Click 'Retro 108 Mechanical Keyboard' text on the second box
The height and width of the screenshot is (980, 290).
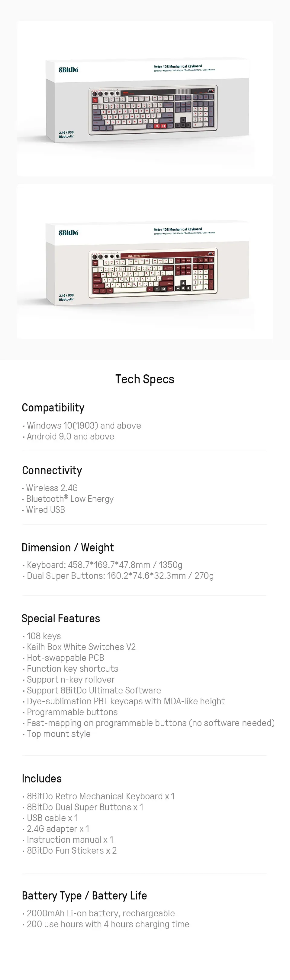[178, 230]
